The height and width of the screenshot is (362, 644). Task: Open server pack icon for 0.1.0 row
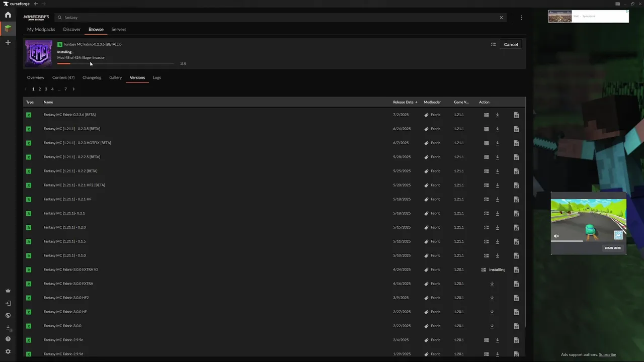[x=486, y=255]
